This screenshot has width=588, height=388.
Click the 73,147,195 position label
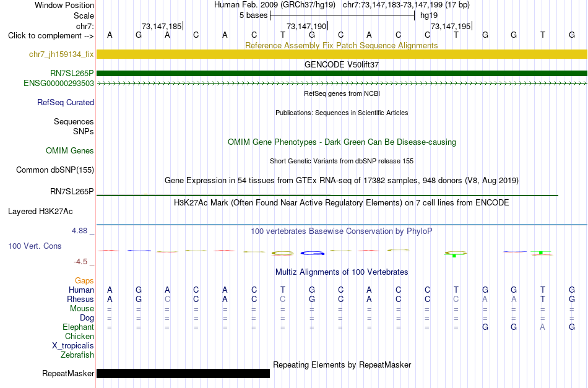click(451, 26)
